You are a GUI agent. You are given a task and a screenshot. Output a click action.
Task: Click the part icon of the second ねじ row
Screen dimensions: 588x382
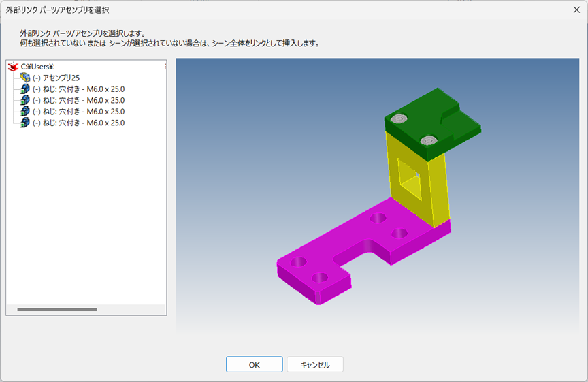pos(24,100)
